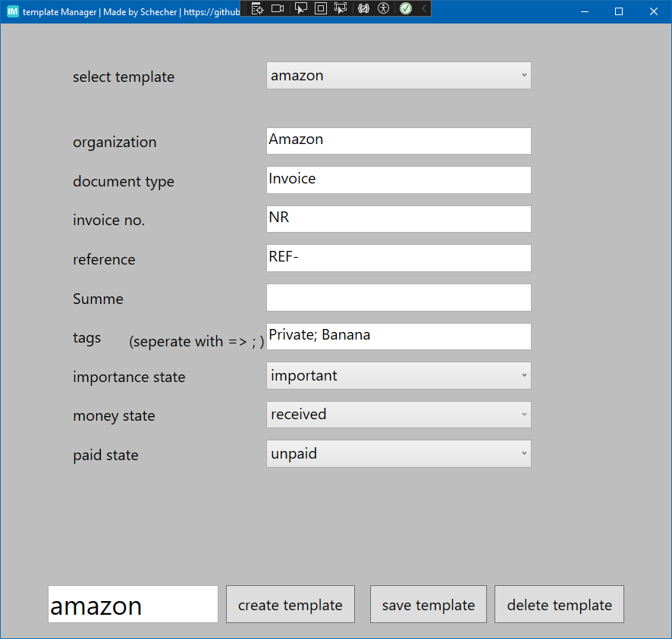This screenshot has height=639, width=672.
Task: Open the importance state dropdown
Action: coord(398,376)
